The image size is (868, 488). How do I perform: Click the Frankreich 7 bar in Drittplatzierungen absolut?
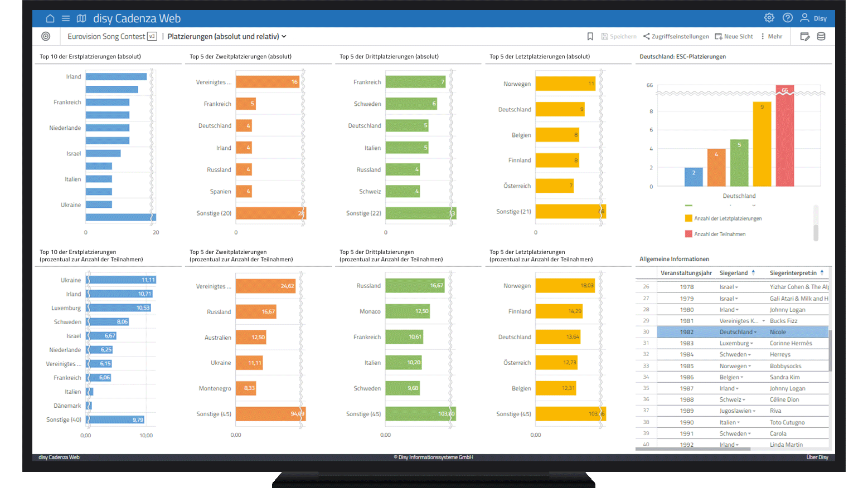tap(416, 82)
